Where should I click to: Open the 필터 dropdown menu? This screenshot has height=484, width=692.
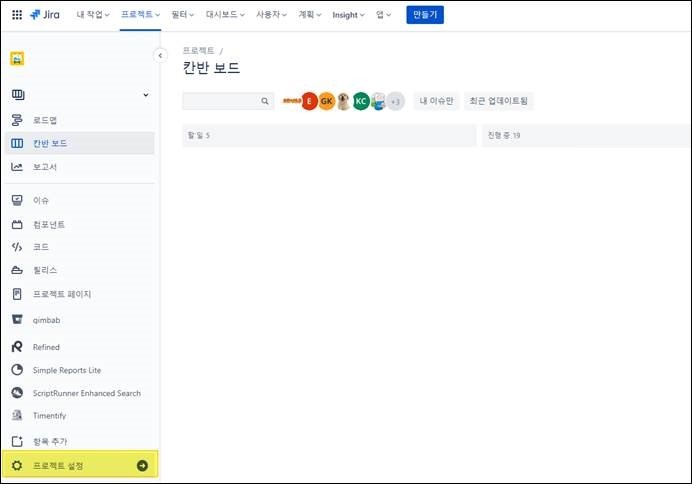point(183,15)
